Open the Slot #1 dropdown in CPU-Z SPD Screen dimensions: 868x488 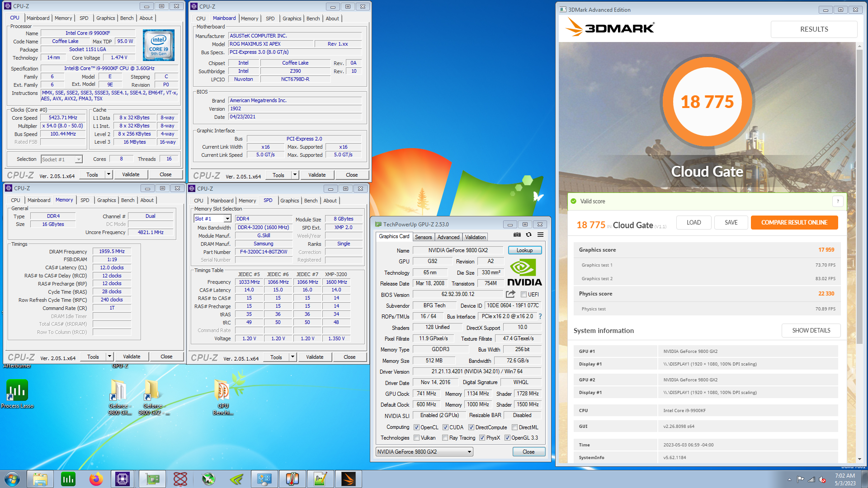[212, 219]
